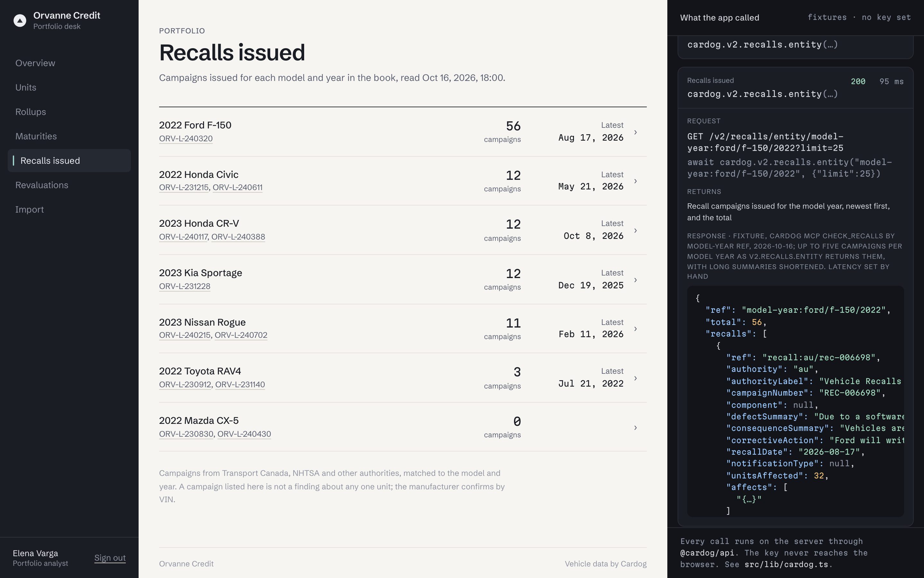Screen dimensions: 924x578
Task: Expand the 2022 Mazda CX-5 row chevron
Action: coord(635,427)
